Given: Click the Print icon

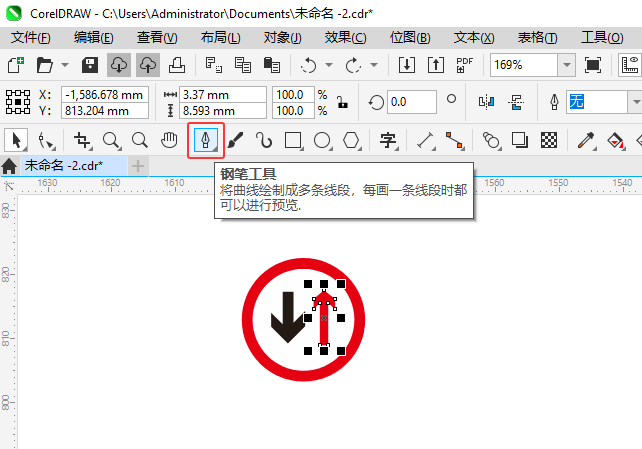Looking at the screenshot, I should click(177, 65).
